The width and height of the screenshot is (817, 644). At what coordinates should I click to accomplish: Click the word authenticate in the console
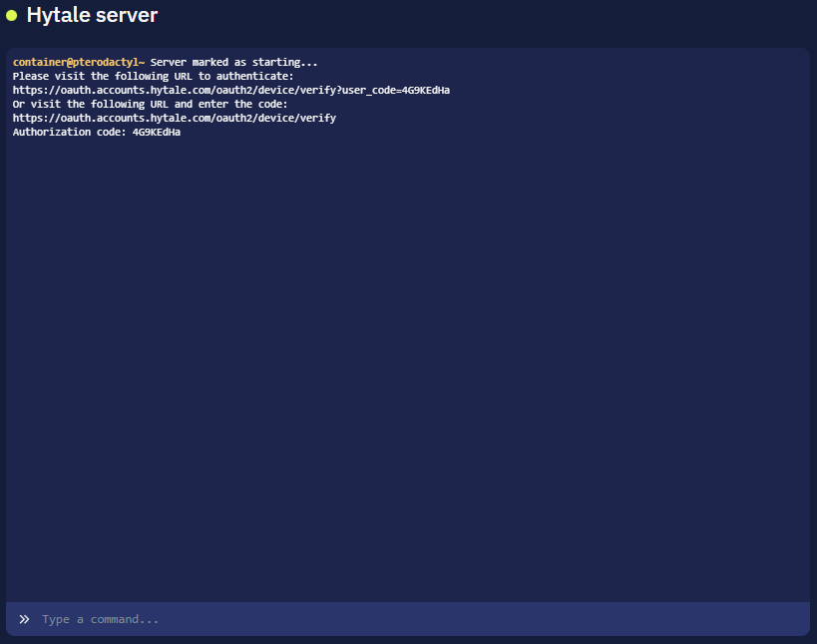257,76
